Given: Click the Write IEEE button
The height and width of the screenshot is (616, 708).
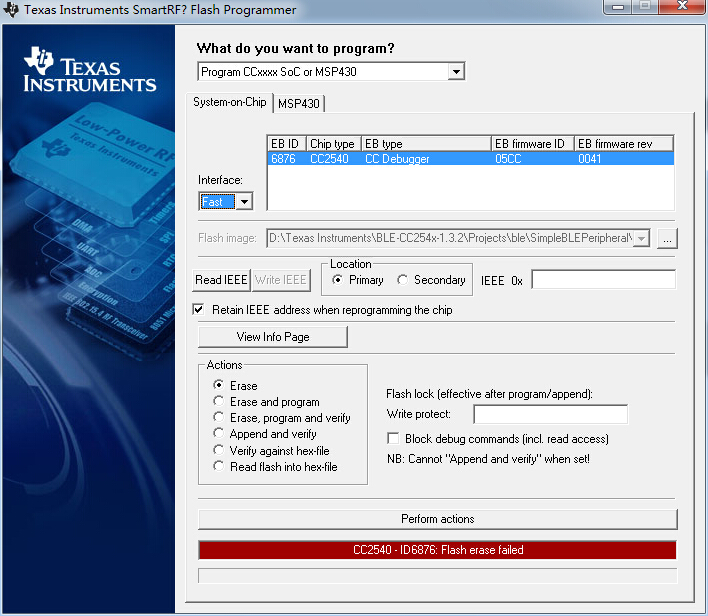Looking at the screenshot, I should coord(281,280).
